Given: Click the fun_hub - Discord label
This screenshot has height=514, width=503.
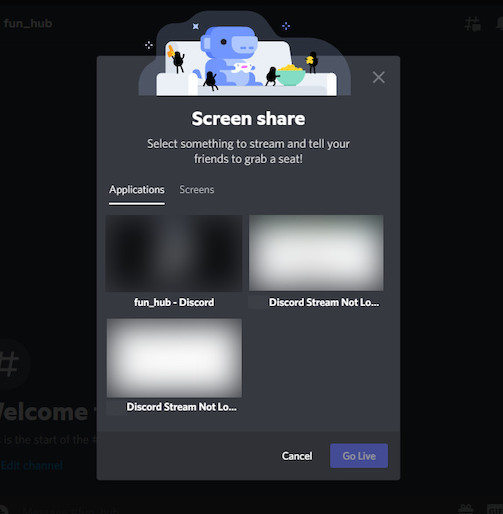Looking at the screenshot, I should click(174, 302).
